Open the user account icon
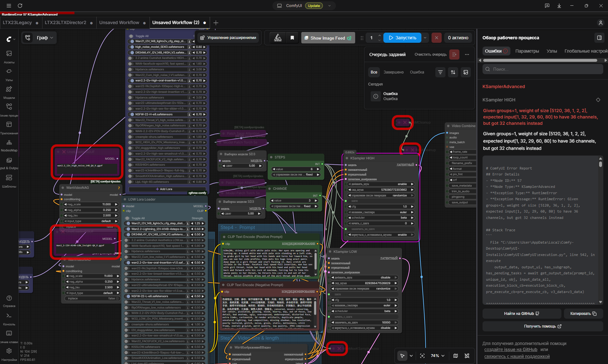Image resolution: width=608 pixels, height=364 pixels. [600, 23]
